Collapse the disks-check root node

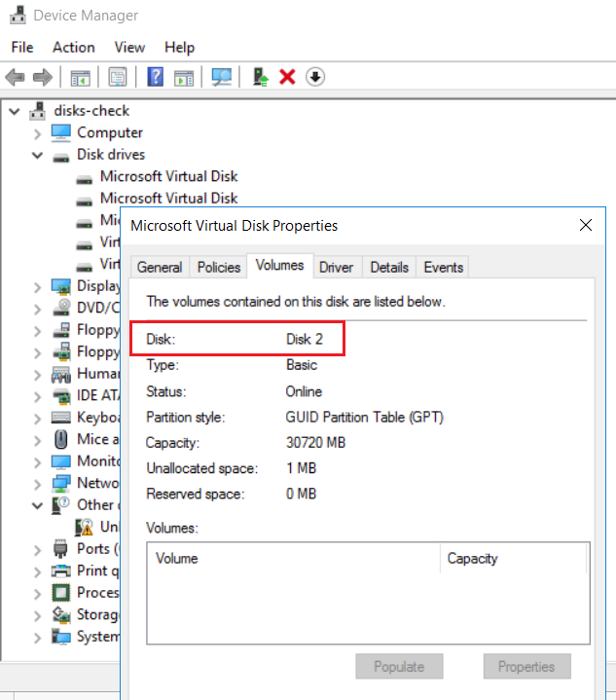15,111
